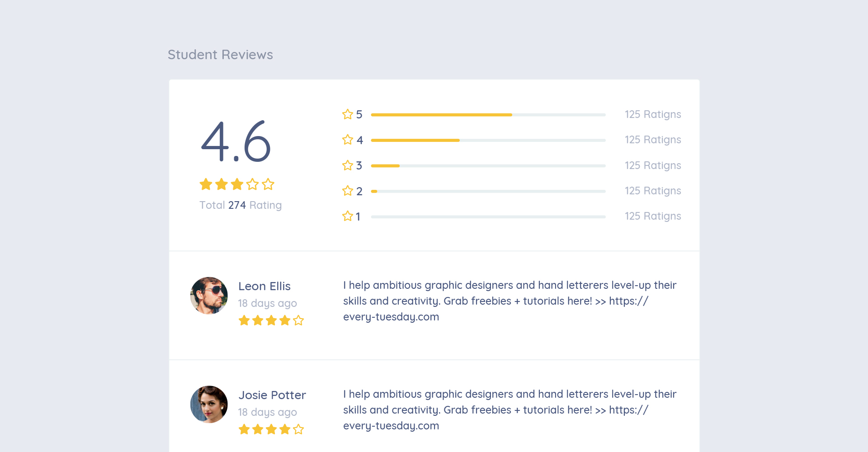The width and height of the screenshot is (868, 452).
Task: Select the star icon beside rating 1
Action: click(x=347, y=216)
